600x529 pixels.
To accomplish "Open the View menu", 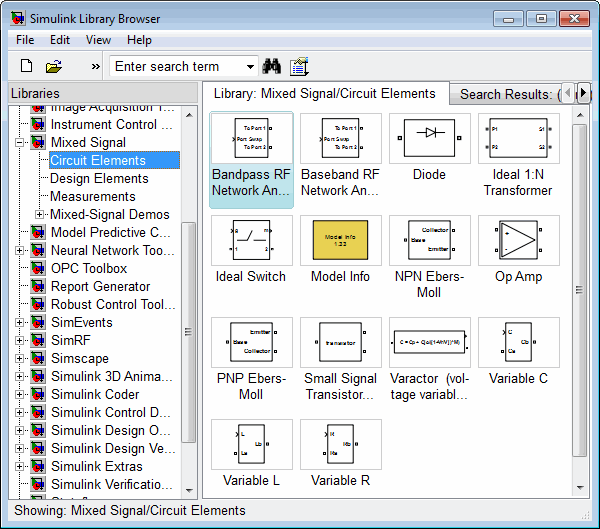I will [98, 40].
